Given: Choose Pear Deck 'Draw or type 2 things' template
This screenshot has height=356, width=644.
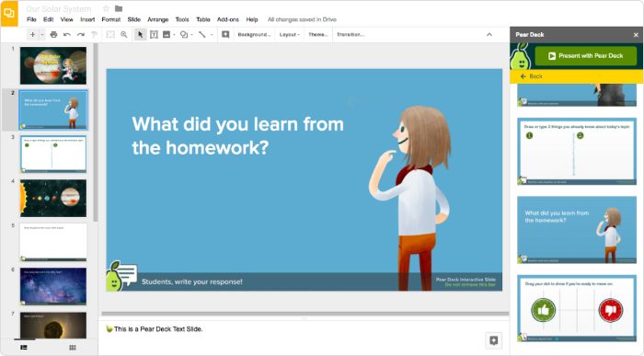Looking at the screenshot, I should [x=577, y=152].
